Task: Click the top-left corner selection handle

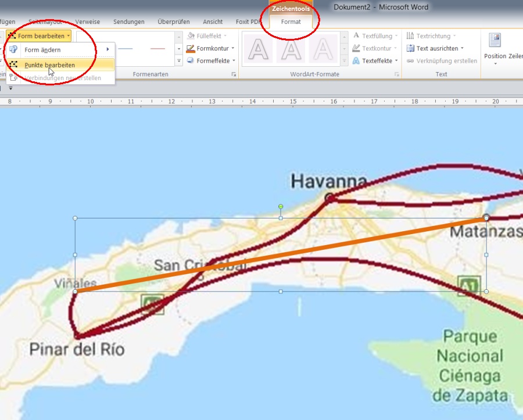Action: tap(75, 218)
